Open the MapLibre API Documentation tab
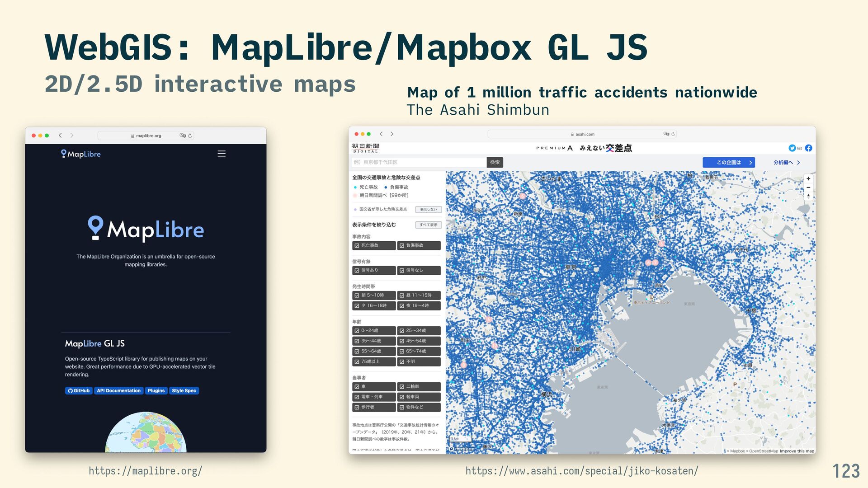This screenshot has height=488, width=868. click(118, 390)
